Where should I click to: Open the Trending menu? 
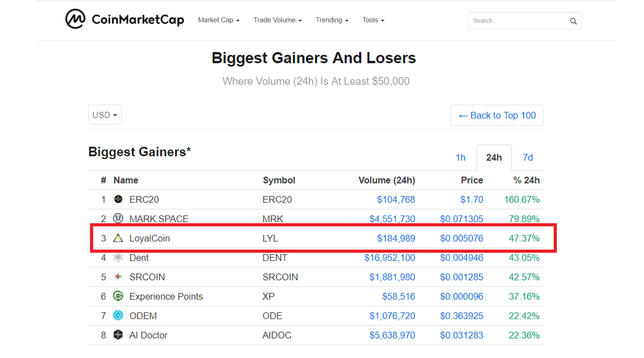point(332,20)
